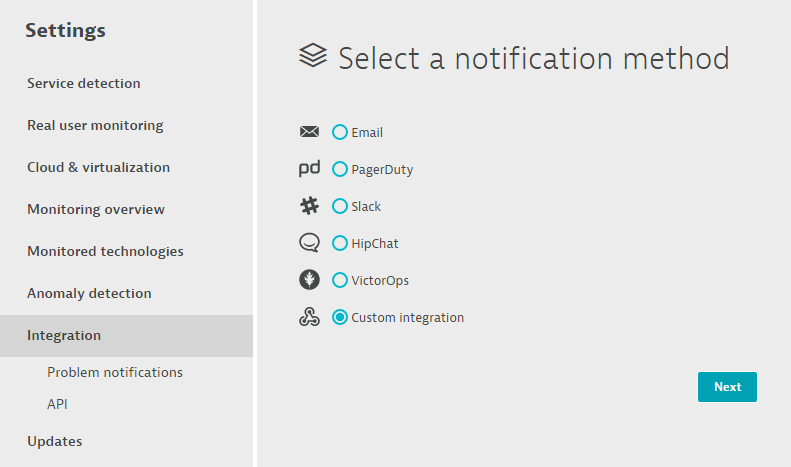Go to the API submenu item

point(57,404)
